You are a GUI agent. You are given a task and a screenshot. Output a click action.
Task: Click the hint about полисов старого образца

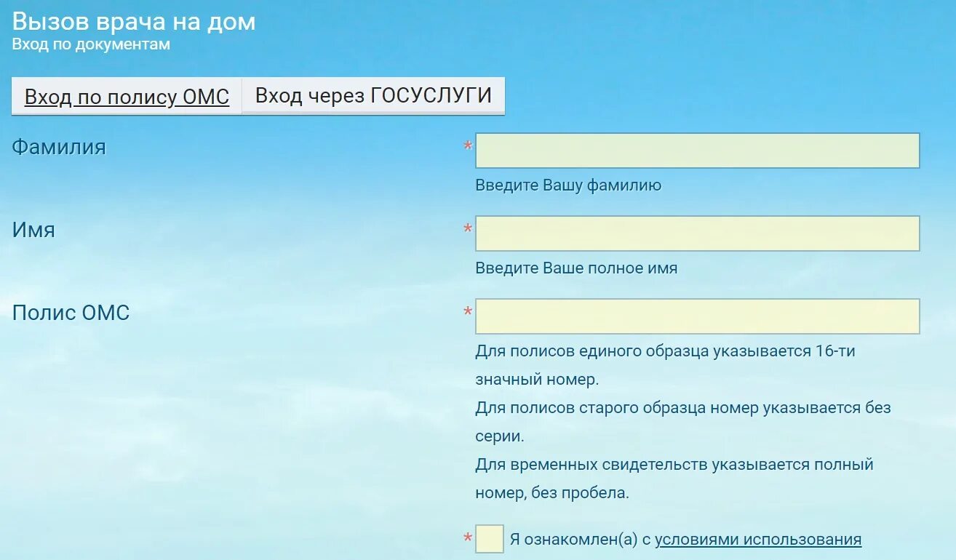coord(683,422)
